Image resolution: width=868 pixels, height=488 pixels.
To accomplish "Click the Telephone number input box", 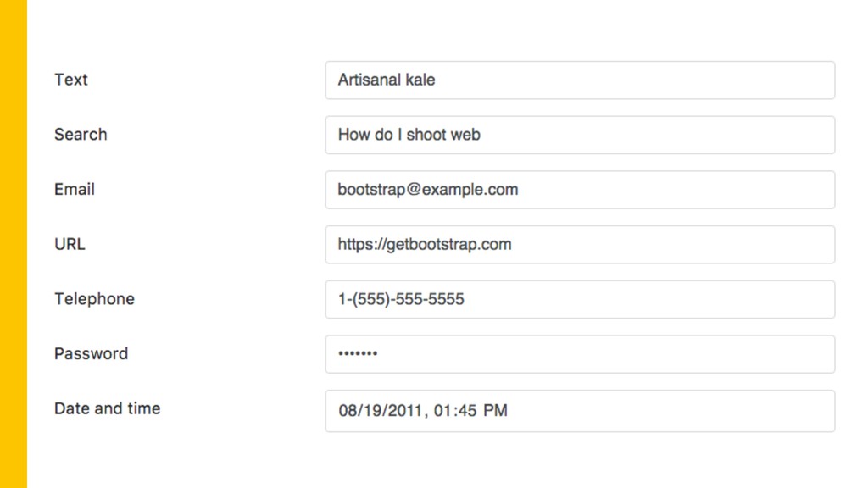I will click(580, 299).
